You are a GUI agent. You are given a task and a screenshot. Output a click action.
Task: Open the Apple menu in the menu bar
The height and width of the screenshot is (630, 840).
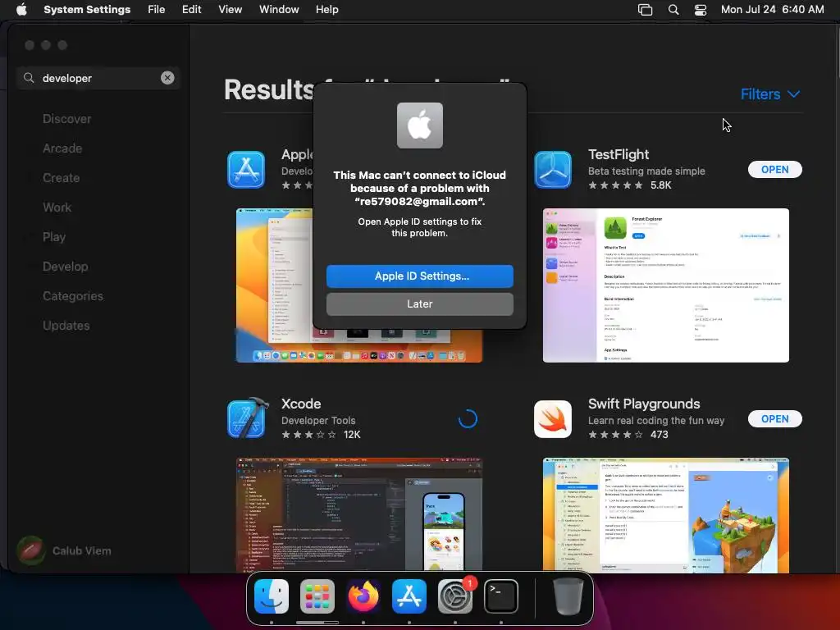[x=21, y=10]
